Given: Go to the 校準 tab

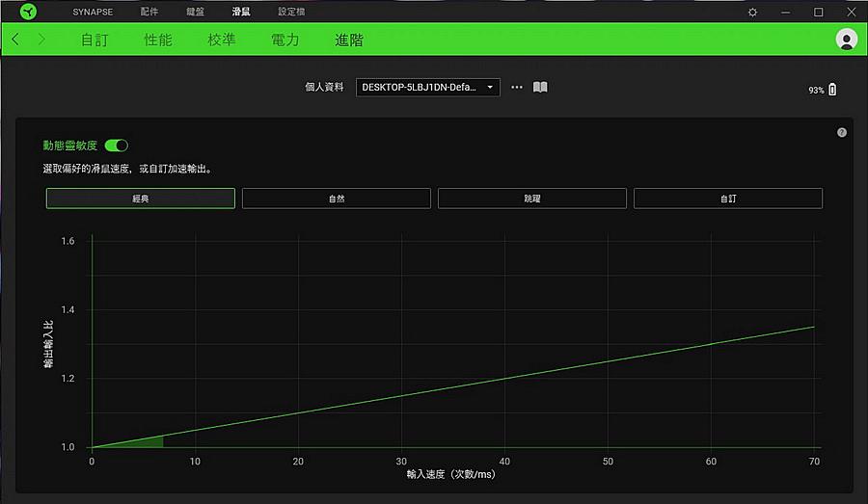Looking at the screenshot, I should click(x=222, y=40).
